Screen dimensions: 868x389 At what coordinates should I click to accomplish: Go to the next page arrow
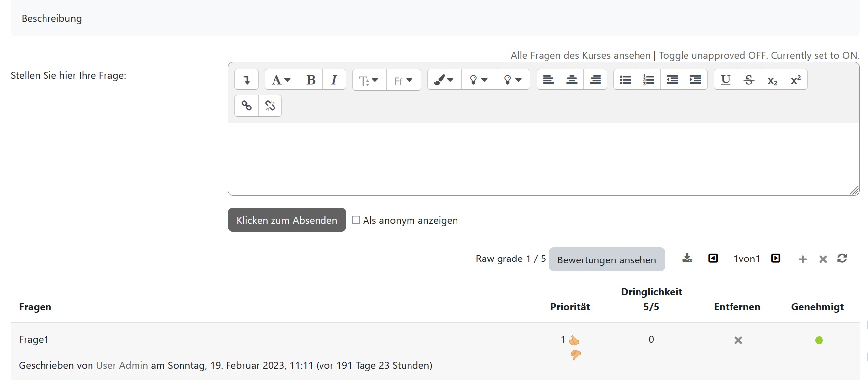[776, 259]
